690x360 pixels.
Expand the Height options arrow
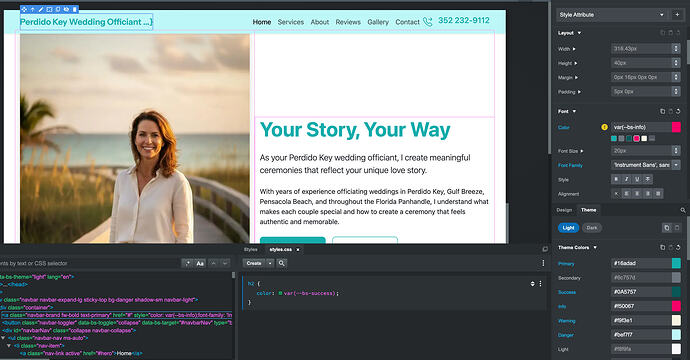[576, 63]
